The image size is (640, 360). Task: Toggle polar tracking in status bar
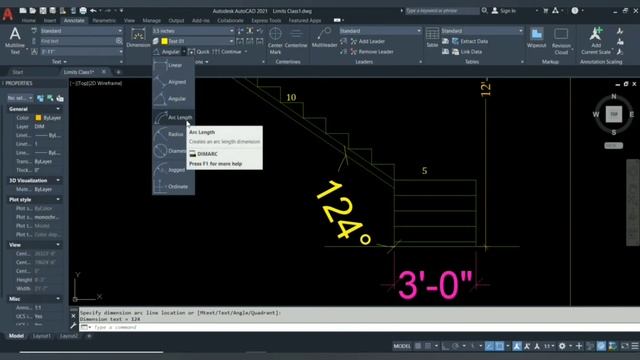coord(456,346)
